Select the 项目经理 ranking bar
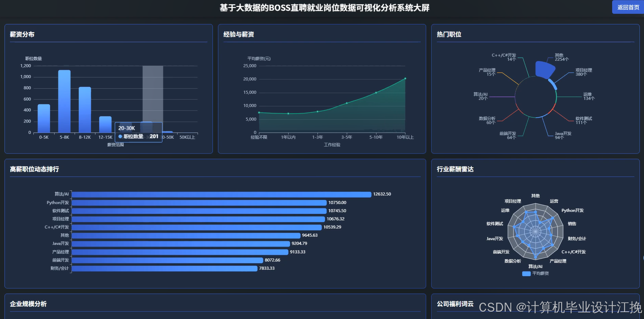Screen dimensions: 644x319 pyautogui.click(x=198, y=219)
